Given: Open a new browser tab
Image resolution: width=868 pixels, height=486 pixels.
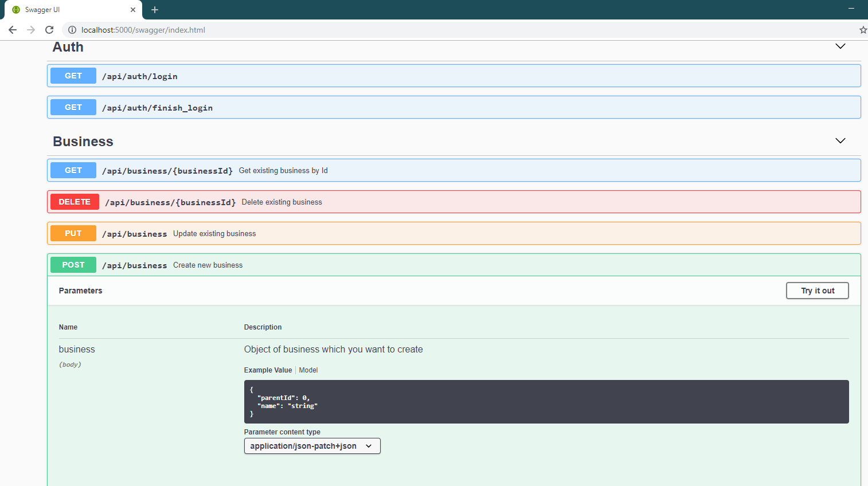Looking at the screenshot, I should click(155, 10).
